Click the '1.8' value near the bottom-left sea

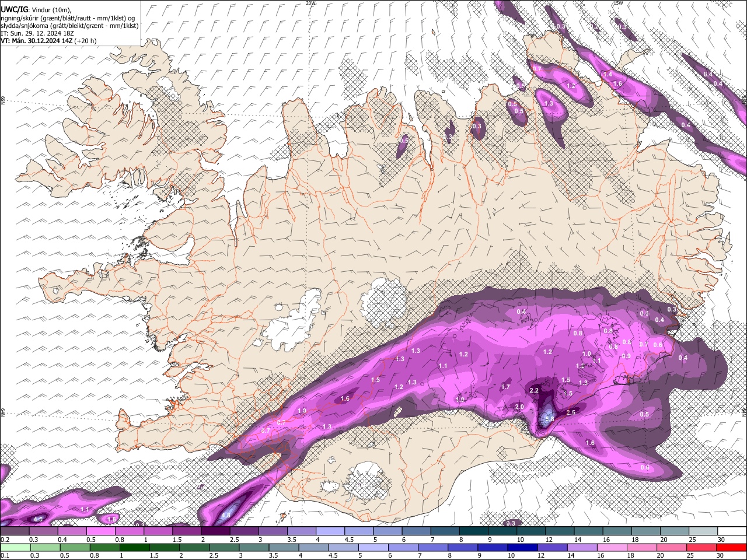pyautogui.click(x=112, y=519)
